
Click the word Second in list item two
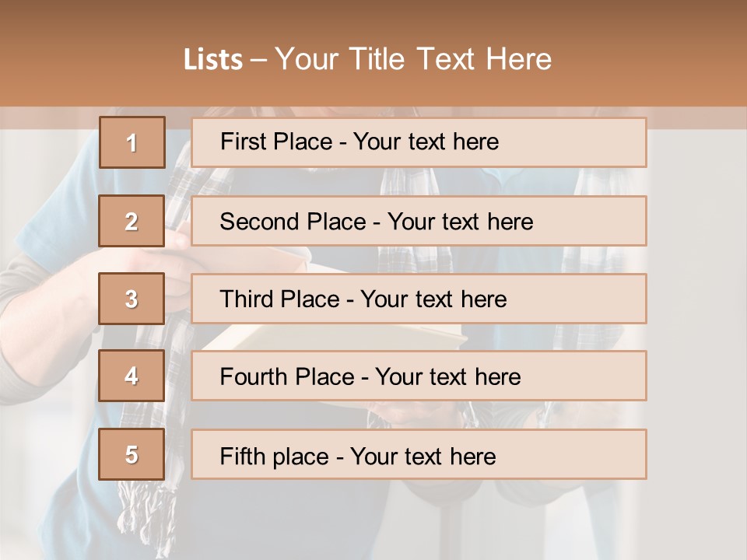[259, 222]
